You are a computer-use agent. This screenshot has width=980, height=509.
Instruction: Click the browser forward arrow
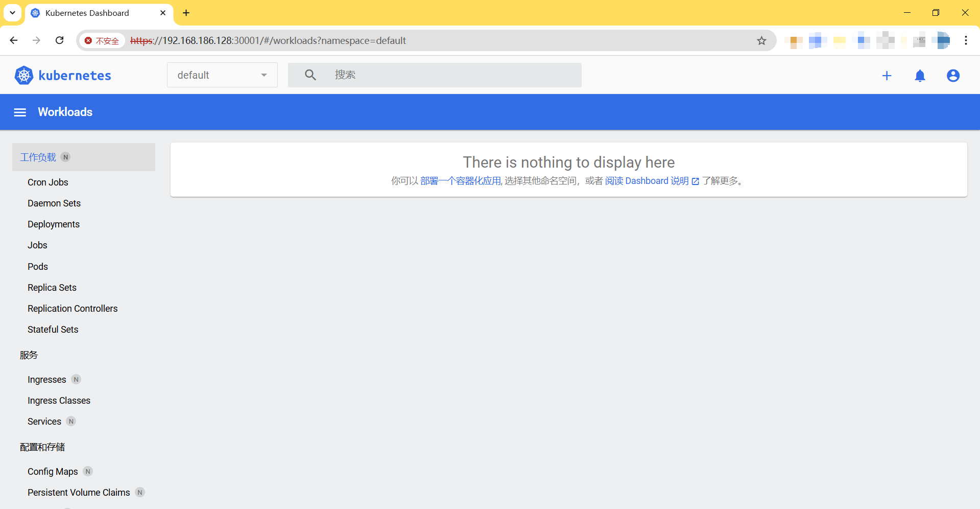(36, 40)
